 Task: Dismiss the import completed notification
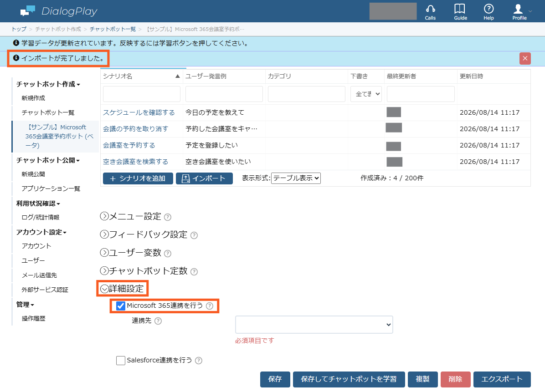click(525, 58)
